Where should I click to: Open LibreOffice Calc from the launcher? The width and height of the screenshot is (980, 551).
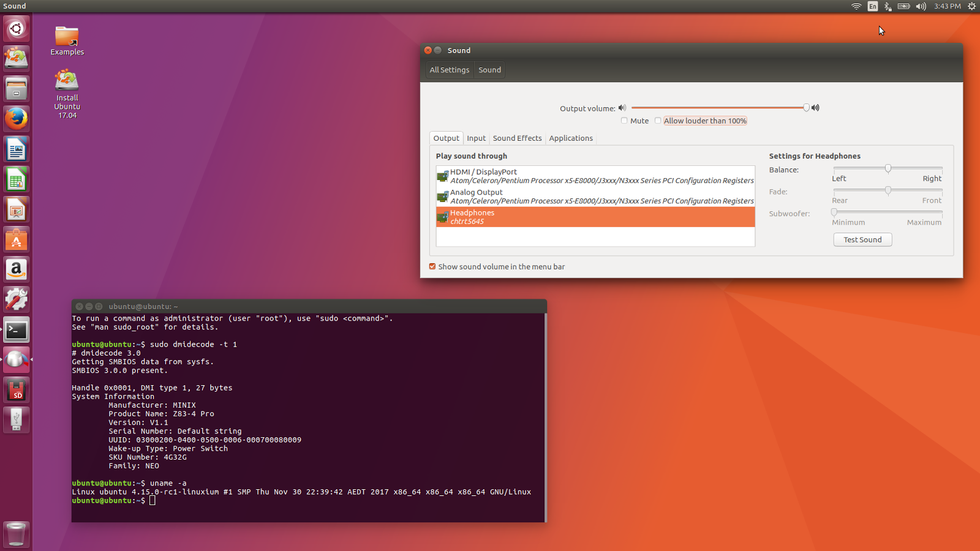17,179
